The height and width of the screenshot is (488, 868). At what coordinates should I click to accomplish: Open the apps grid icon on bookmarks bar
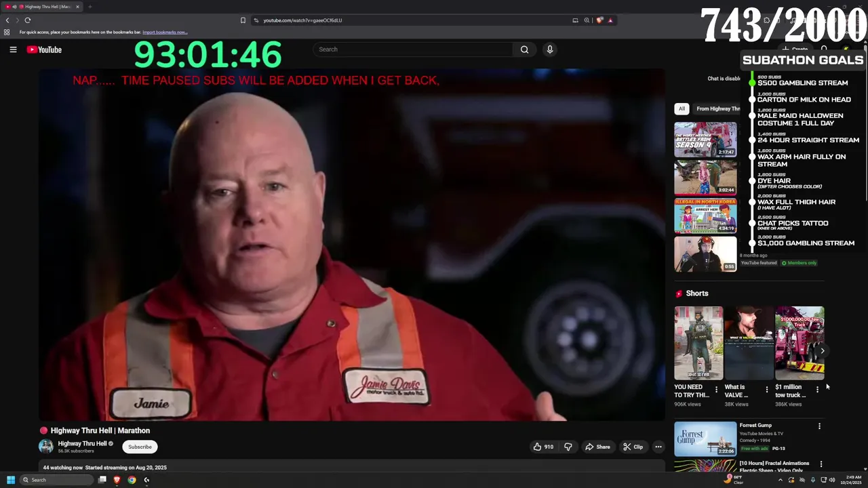[x=7, y=32]
